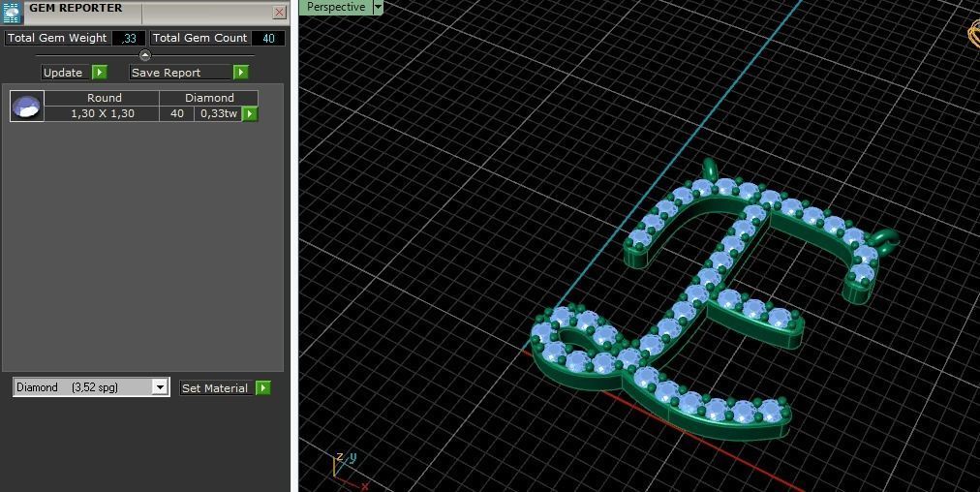The height and width of the screenshot is (492, 980).
Task: Close the Gem Reporter panel
Action: 279,12
